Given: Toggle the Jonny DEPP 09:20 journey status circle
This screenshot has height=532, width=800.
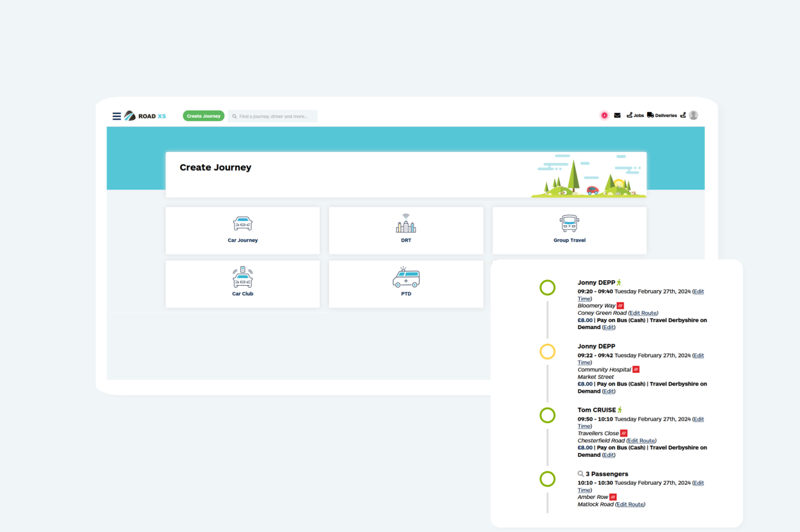Looking at the screenshot, I should (547, 288).
